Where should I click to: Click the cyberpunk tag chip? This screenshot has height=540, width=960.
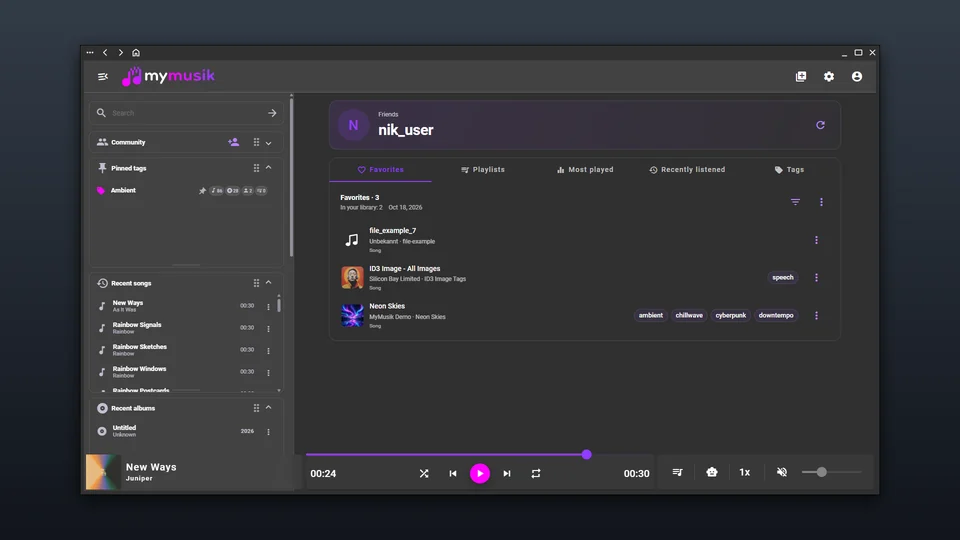tap(730, 315)
